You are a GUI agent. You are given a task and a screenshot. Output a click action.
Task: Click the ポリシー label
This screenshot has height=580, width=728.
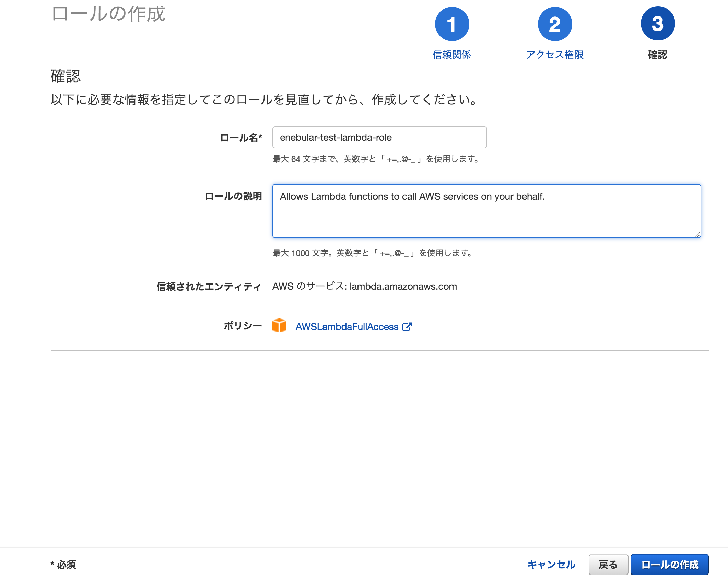tap(243, 326)
